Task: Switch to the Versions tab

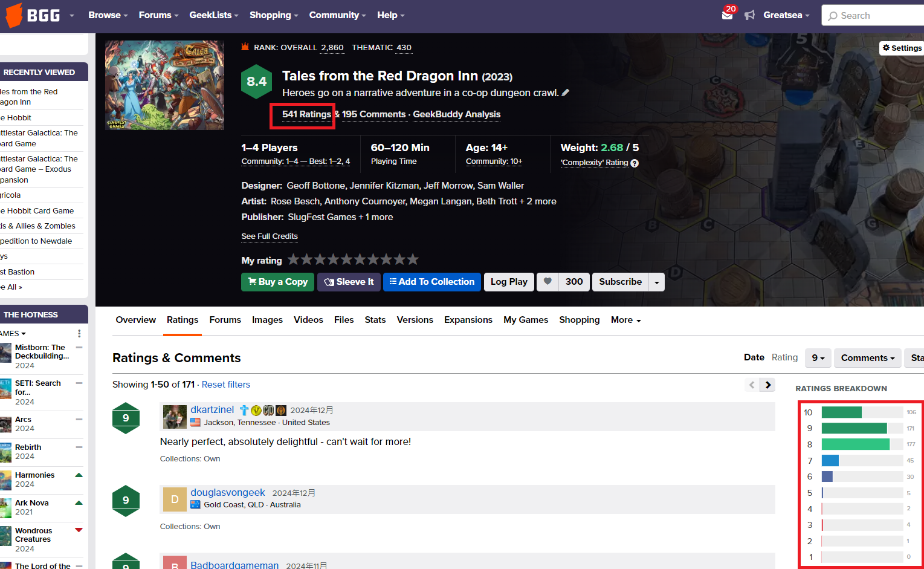Action: 415,320
